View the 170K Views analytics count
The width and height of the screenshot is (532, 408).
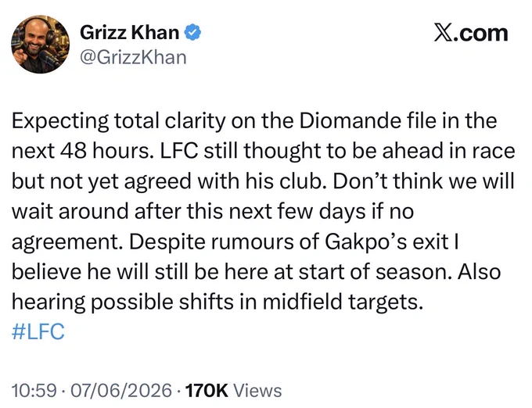point(233,390)
